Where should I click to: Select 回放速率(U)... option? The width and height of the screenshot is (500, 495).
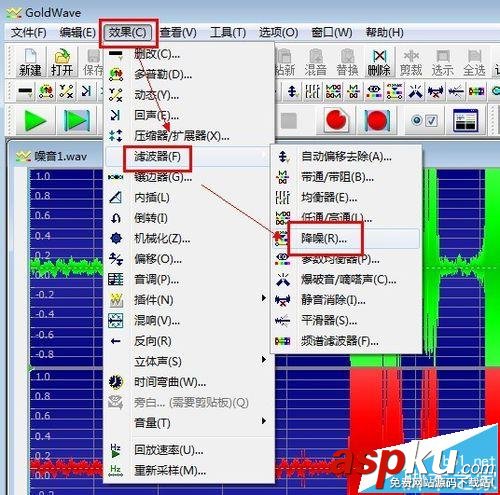pos(188,450)
